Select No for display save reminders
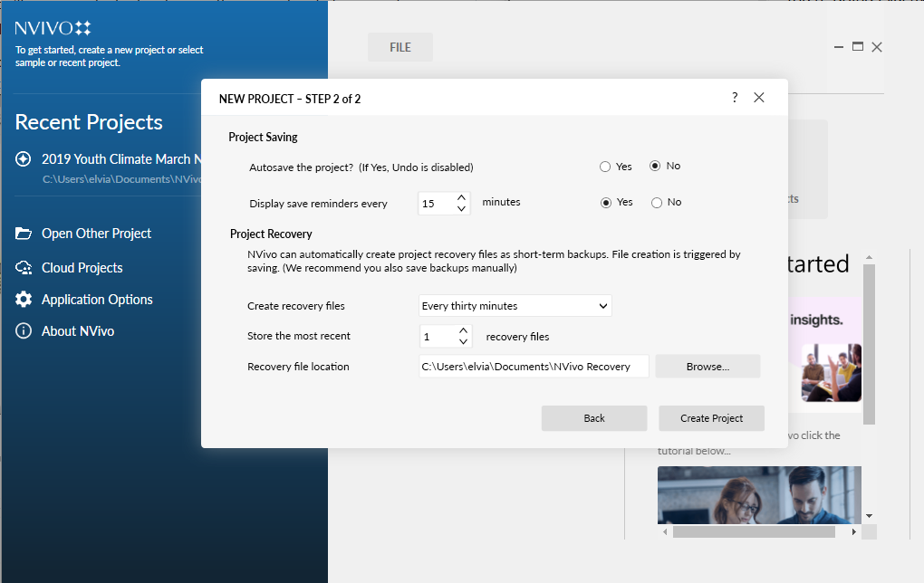Screen dimensions: 924x583 657,203
